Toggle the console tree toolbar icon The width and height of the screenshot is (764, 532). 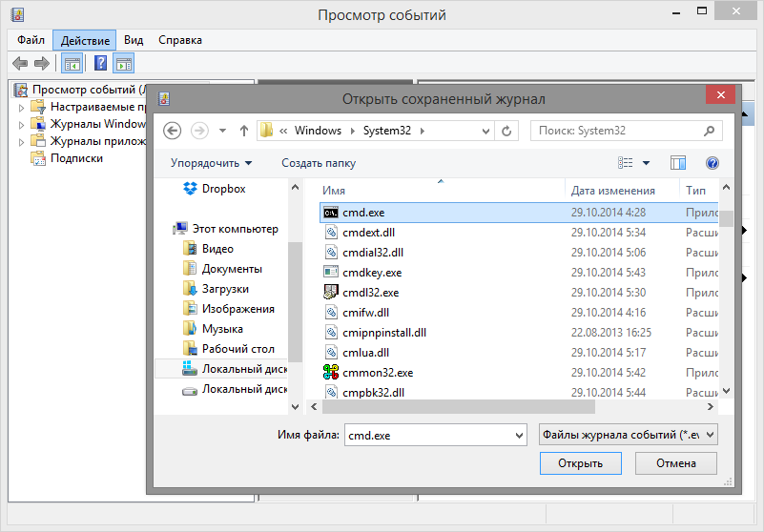click(x=72, y=63)
